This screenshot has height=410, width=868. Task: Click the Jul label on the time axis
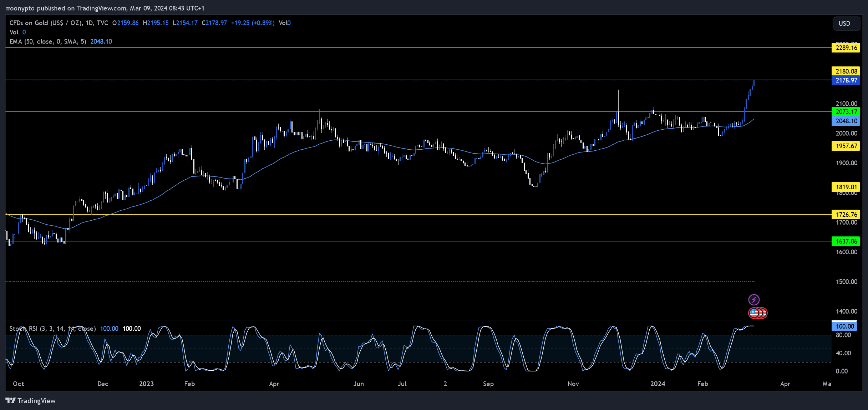pos(402,384)
